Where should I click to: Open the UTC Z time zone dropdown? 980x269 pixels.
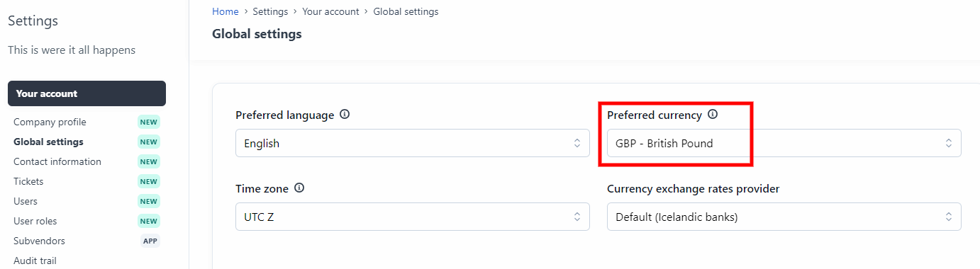coord(413,217)
